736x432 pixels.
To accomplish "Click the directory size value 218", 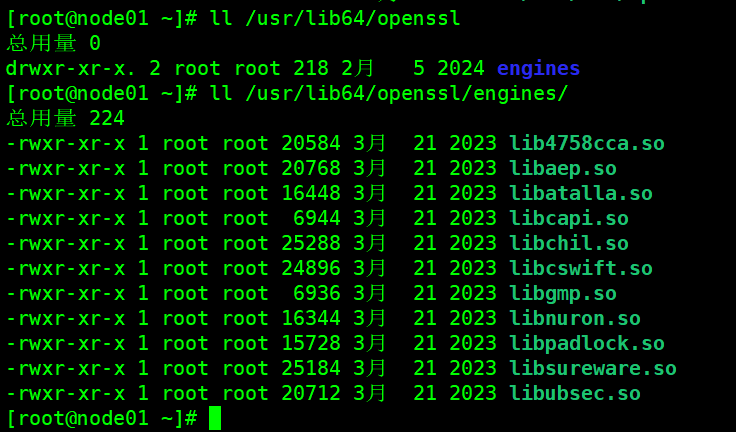I will [311, 69].
